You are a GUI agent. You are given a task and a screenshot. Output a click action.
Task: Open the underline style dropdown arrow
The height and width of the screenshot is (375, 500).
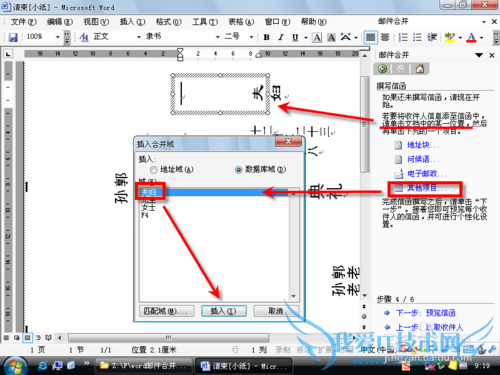coord(306,37)
